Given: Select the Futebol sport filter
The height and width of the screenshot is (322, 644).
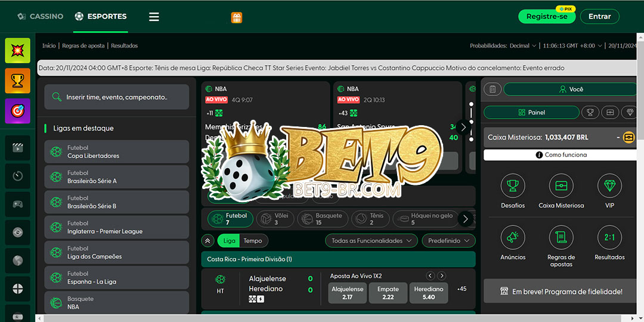Looking at the screenshot, I should pos(230,219).
